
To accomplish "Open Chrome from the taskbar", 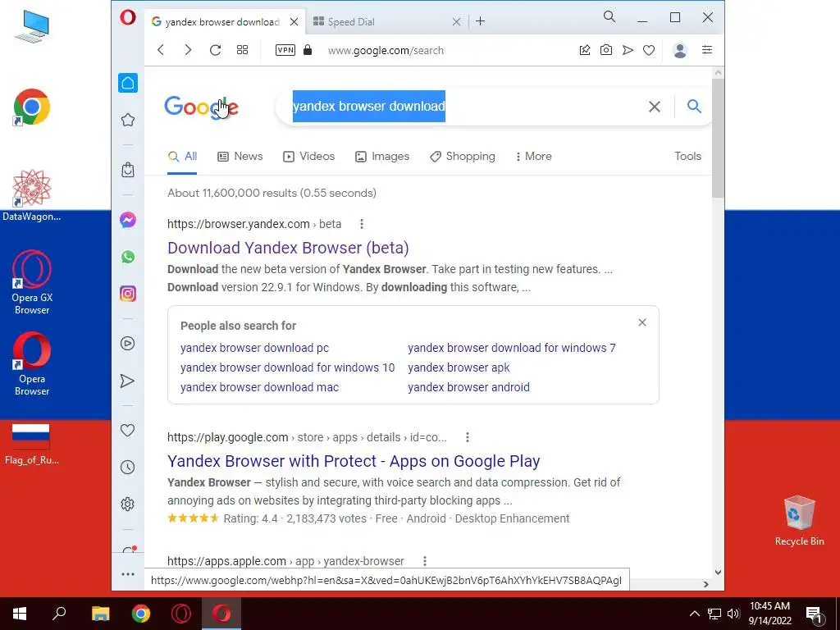I will click(x=141, y=614).
